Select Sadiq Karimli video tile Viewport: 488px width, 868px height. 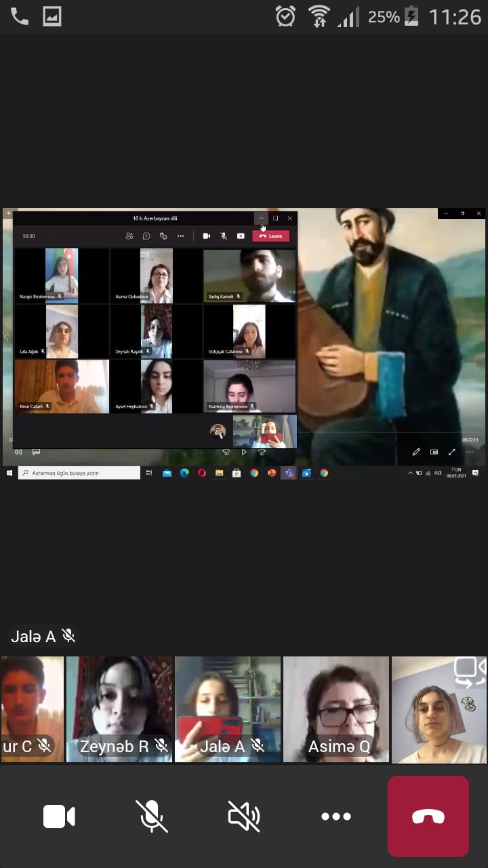click(250, 275)
